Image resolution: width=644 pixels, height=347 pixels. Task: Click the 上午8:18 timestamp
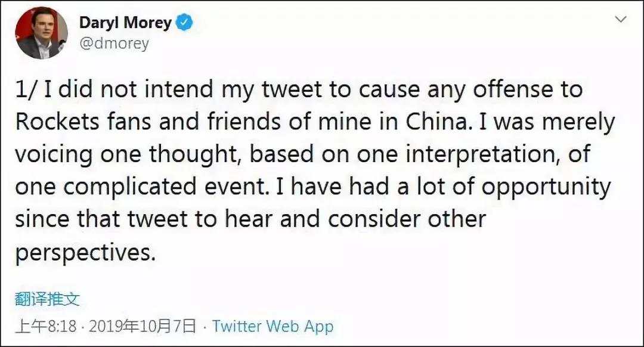coord(46,326)
